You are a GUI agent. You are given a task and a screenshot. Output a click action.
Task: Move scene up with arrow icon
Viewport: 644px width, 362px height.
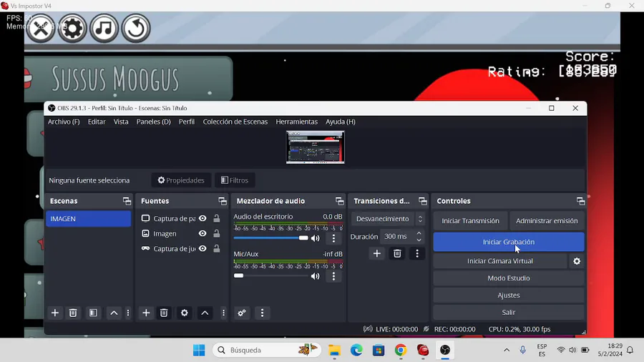point(114,313)
